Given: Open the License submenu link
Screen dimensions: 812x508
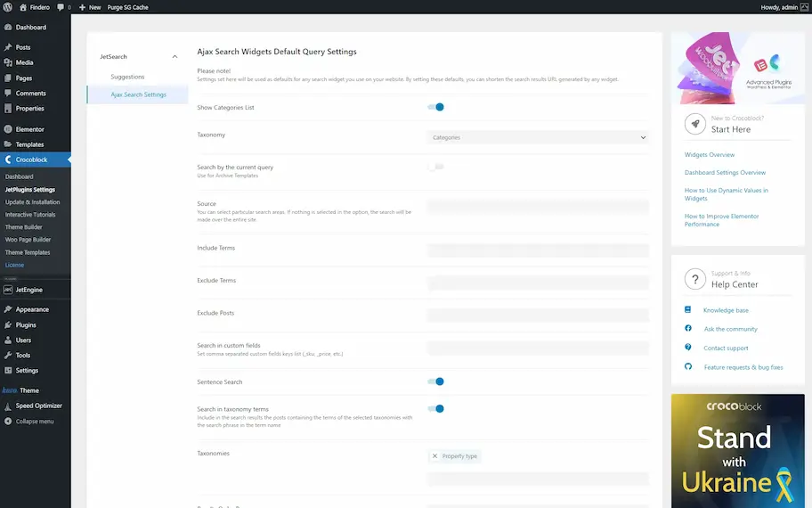Looking at the screenshot, I should click(x=14, y=265).
